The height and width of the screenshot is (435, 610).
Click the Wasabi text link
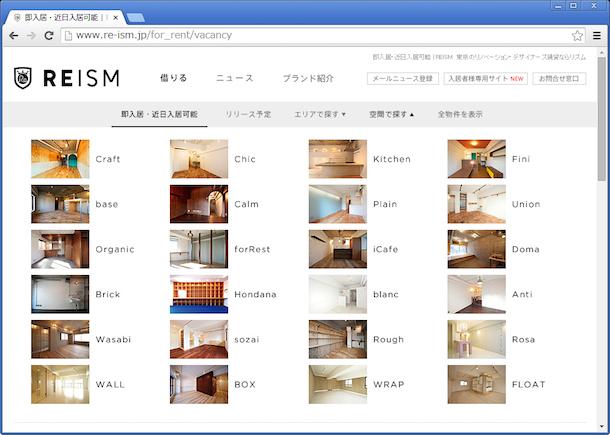113,340
